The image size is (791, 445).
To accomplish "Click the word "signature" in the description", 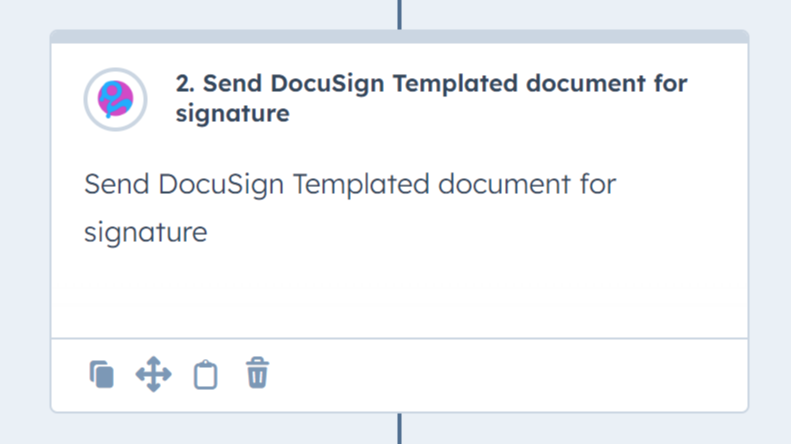I will tap(145, 233).
